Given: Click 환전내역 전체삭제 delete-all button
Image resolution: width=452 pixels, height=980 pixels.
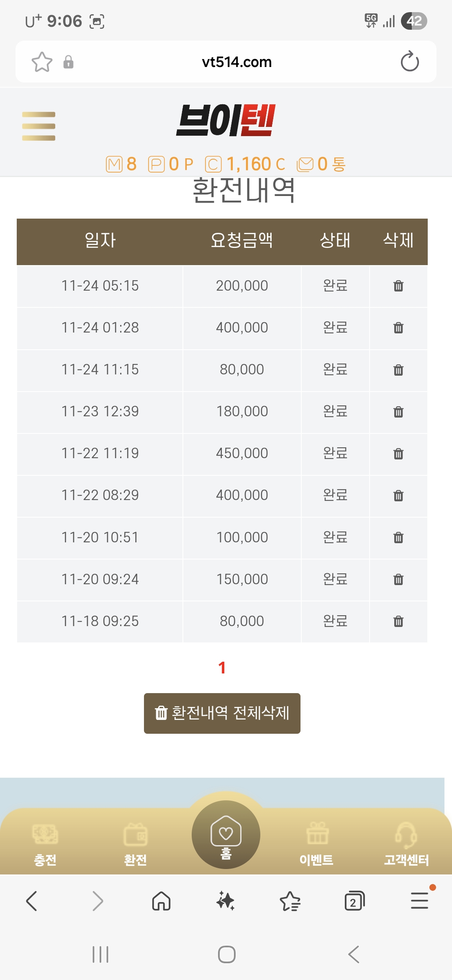Looking at the screenshot, I should (x=222, y=713).
